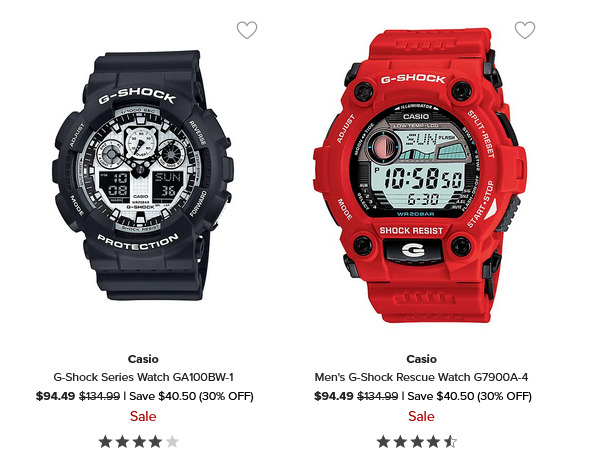Click the half-filled fifth star for G7900A-4
Viewport: 589px width, 467px height.
pos(450,441)
